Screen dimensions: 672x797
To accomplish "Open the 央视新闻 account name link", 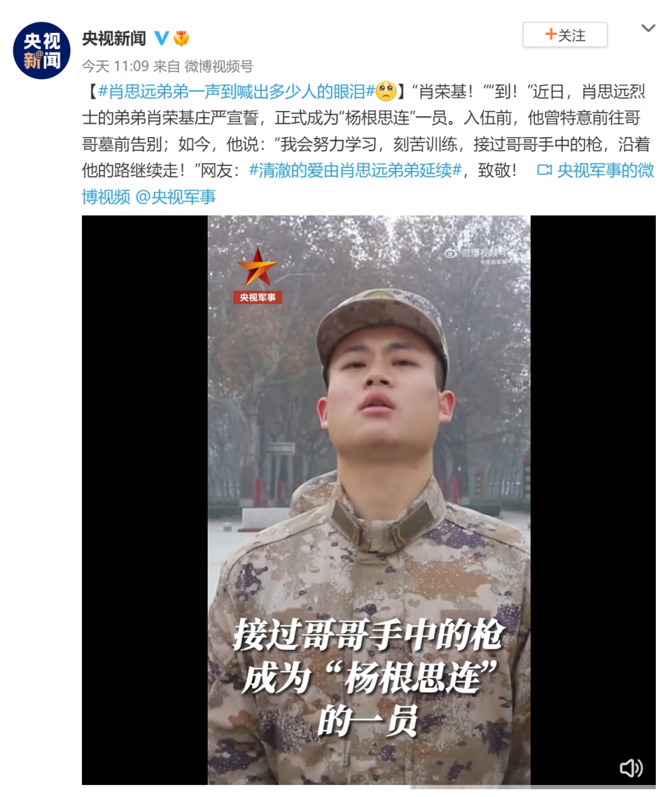I will click(114, 38).
